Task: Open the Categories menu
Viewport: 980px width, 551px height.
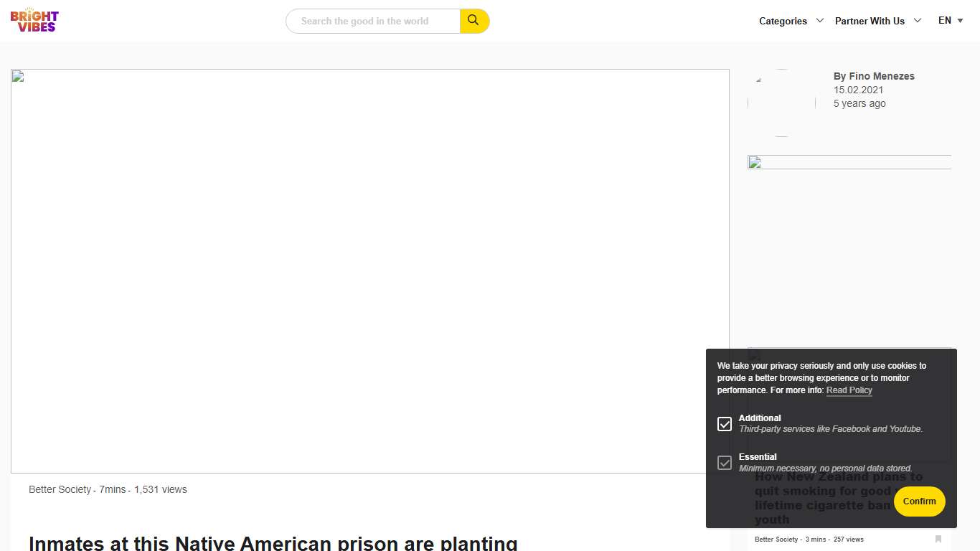Action: 783,21
